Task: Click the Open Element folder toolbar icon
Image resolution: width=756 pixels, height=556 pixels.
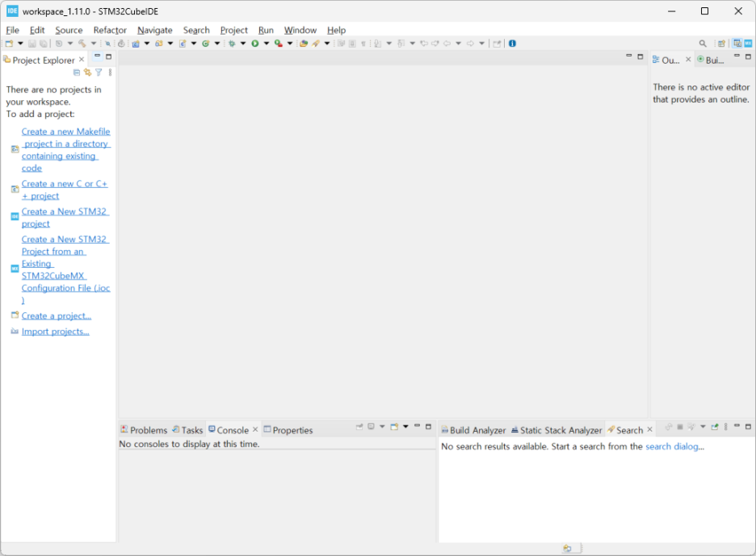Action: click(304, 44)
